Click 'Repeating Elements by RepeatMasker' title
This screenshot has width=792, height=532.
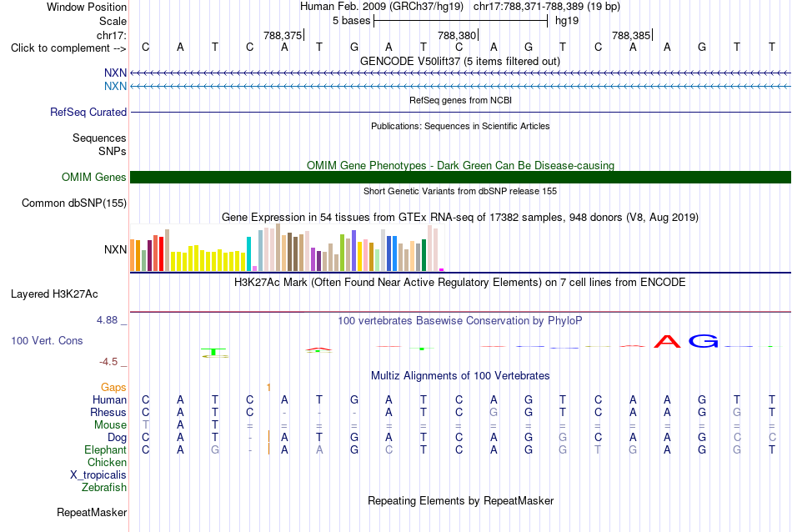[x=460, y=500]
